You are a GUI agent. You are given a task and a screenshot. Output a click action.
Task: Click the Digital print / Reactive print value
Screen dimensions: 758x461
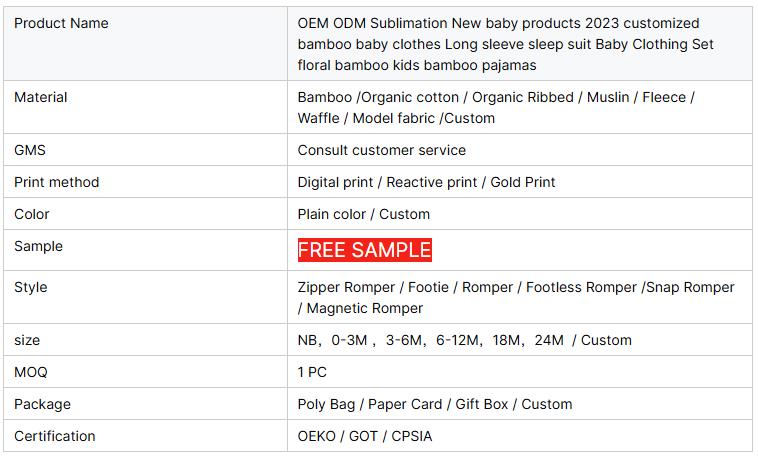click(x=426, y=182)
